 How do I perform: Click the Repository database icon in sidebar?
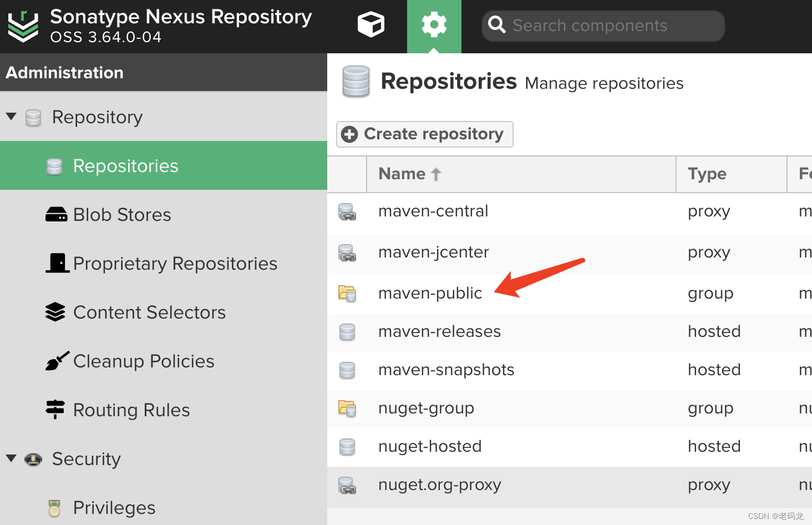tap(33, 118)
